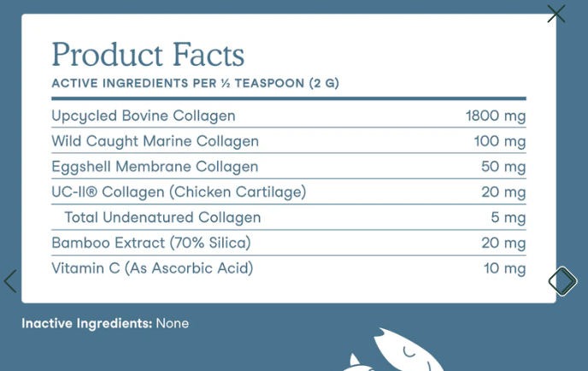Click the Eggshell Membrane Collagen label
The height and width of the screenshot is (371, 588).
[x=155, y=167]
